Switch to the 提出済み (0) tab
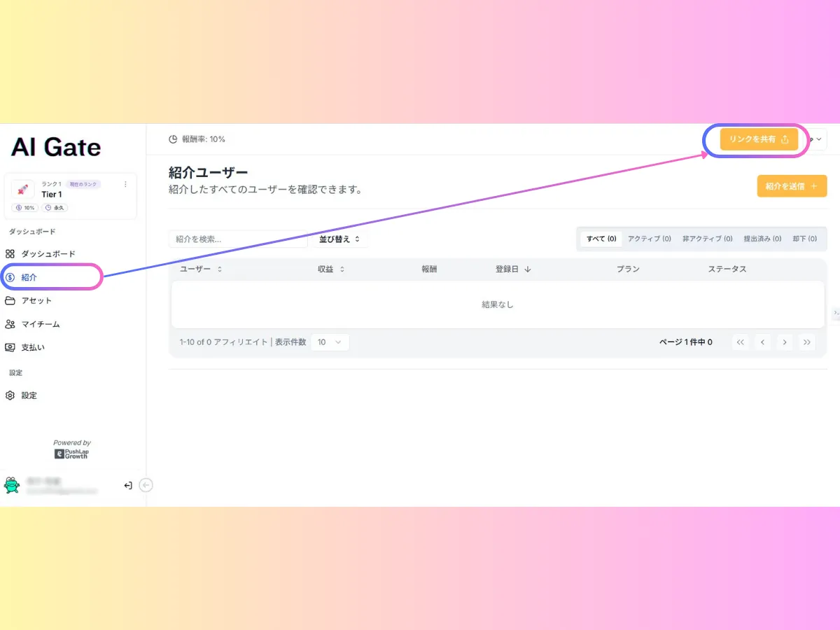 click(x=762, y=239)
